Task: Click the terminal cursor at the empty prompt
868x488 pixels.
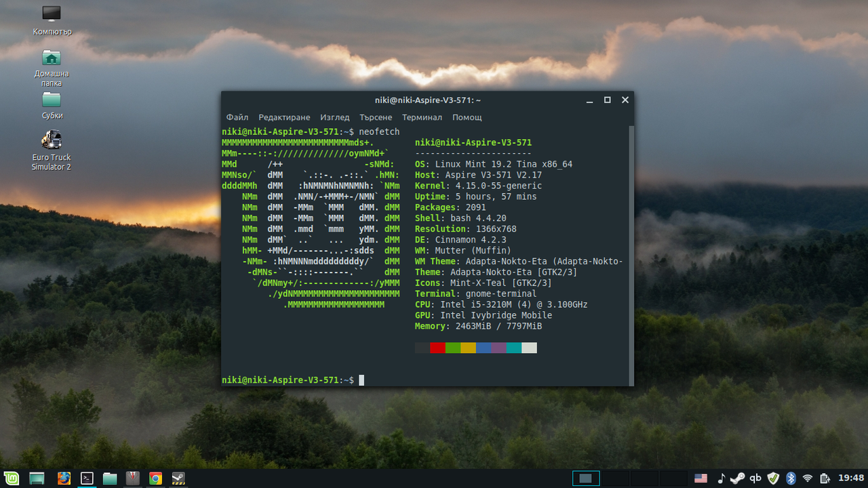Action: tap(362, 380)
